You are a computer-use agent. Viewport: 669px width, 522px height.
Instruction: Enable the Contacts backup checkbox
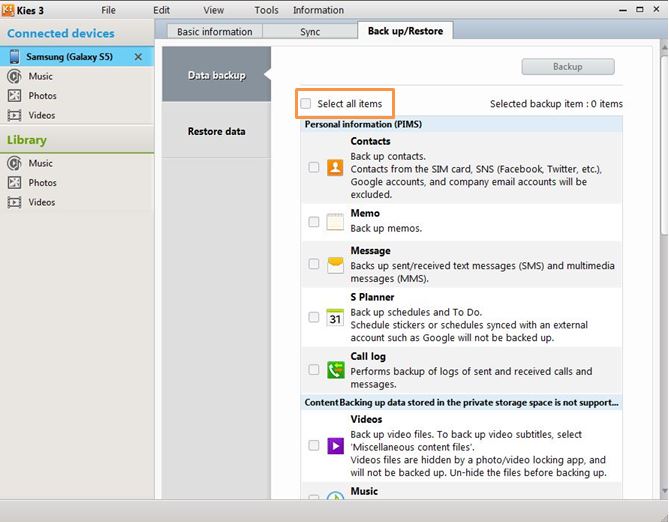(x=314, y=167)
